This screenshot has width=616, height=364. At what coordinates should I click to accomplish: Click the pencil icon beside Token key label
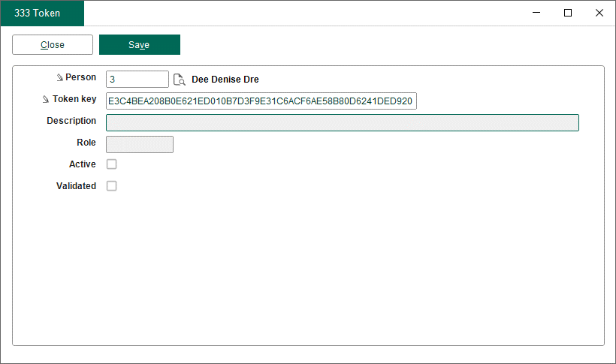point(46,99)
